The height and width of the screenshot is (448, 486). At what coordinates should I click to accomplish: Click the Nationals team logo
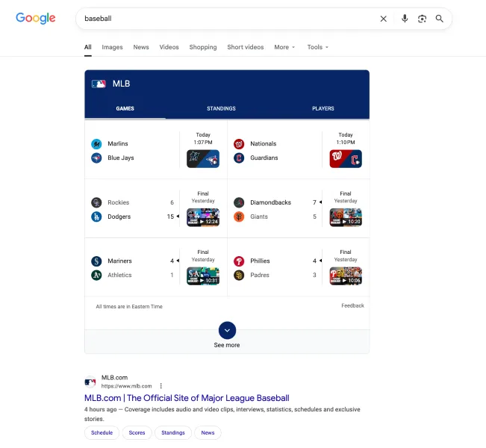(239, 144)
